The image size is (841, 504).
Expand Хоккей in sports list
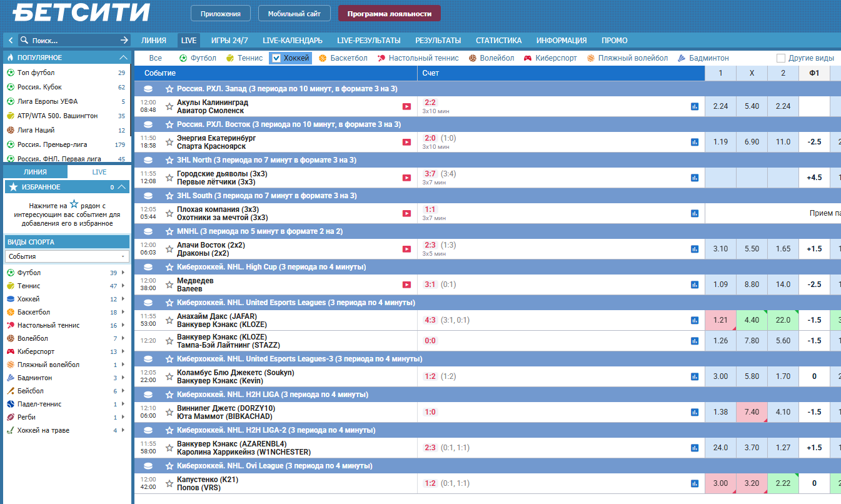pos(123,299)
